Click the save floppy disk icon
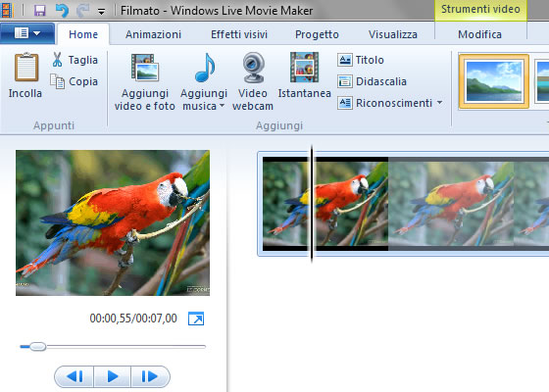549x392 pixels. point(39,11)
